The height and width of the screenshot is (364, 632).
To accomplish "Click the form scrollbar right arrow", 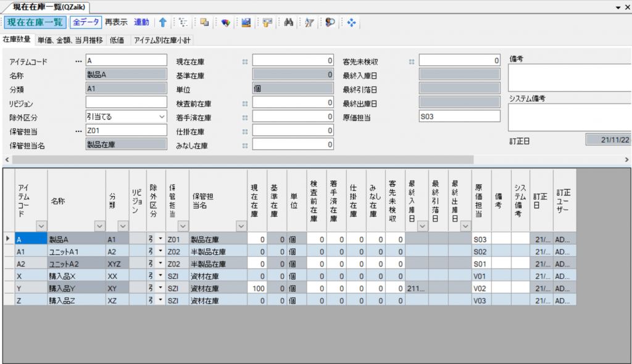I will (x=626, y=160).
